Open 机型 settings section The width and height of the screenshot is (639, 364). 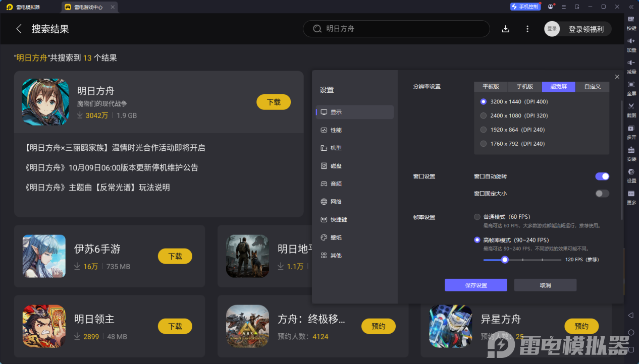355,148
